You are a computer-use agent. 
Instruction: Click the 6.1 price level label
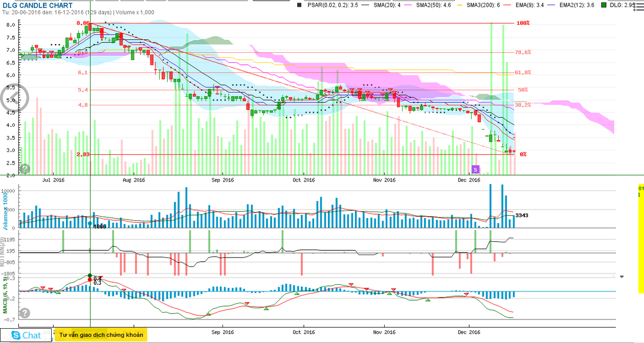(x=83, y=73)
